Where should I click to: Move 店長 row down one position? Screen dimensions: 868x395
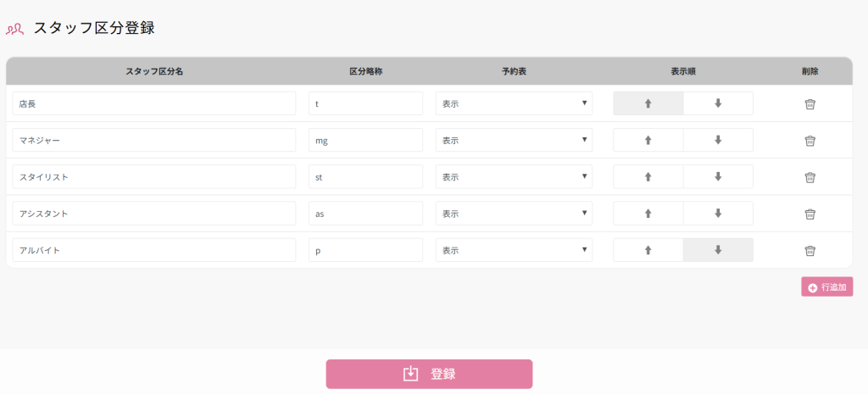(x=718, y=104)
